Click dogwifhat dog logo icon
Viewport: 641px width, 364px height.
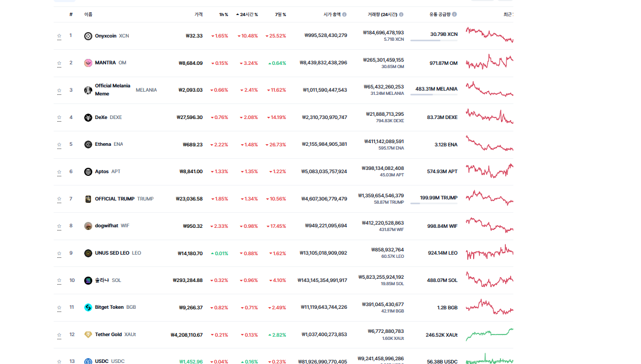coord(88,226)
